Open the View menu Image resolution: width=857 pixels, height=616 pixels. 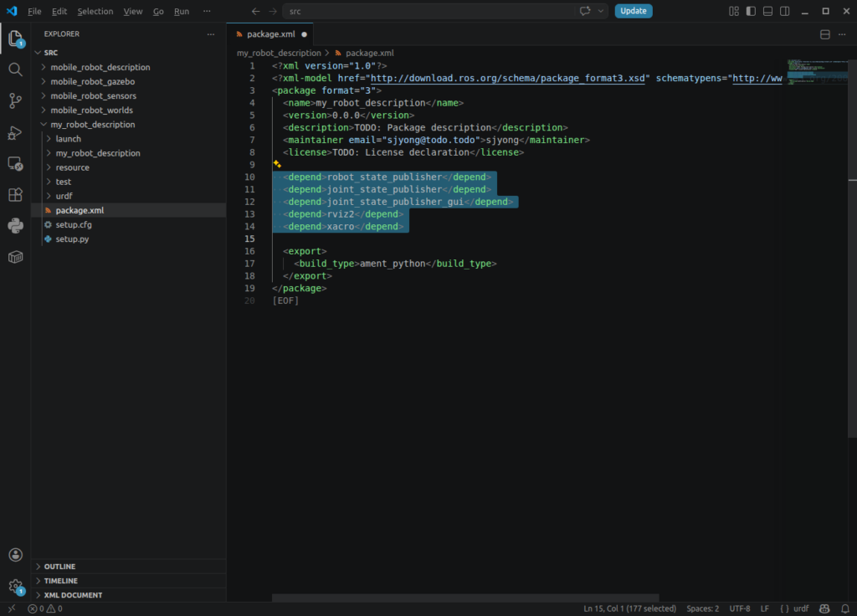pos(133,11)
